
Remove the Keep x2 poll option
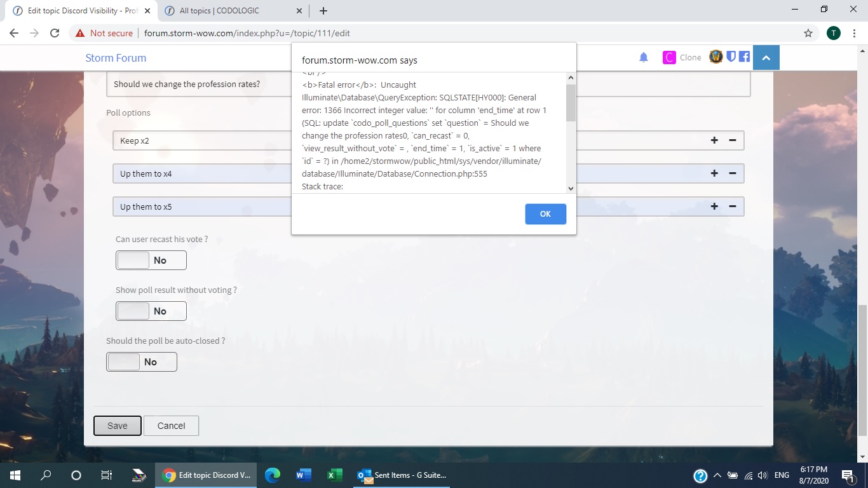point(732,140)
